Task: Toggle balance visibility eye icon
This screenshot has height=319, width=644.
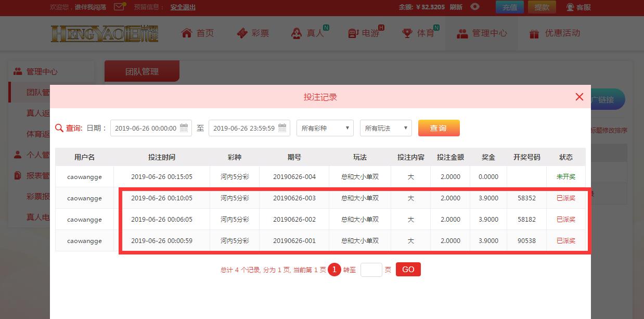Action: (x=474, y=7)
